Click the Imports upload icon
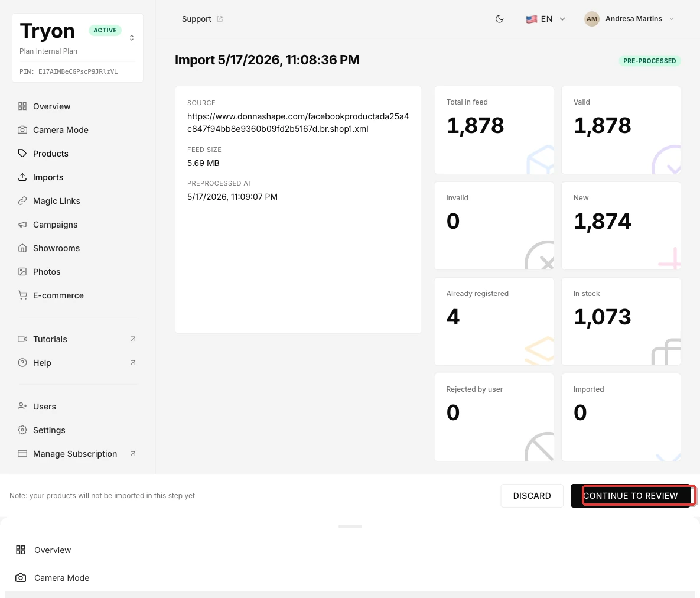The image size is (700, 598). pos(22,177)
